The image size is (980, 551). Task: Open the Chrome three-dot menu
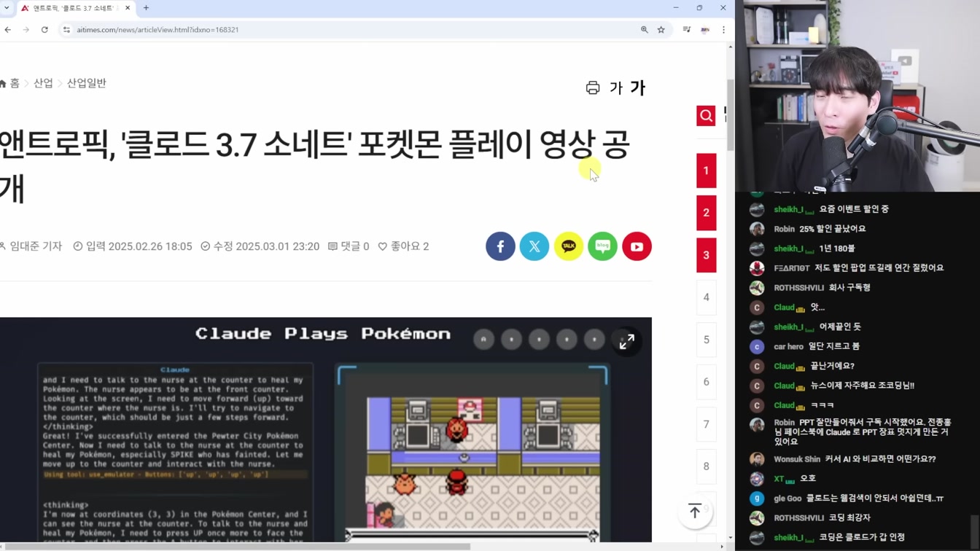723,30
